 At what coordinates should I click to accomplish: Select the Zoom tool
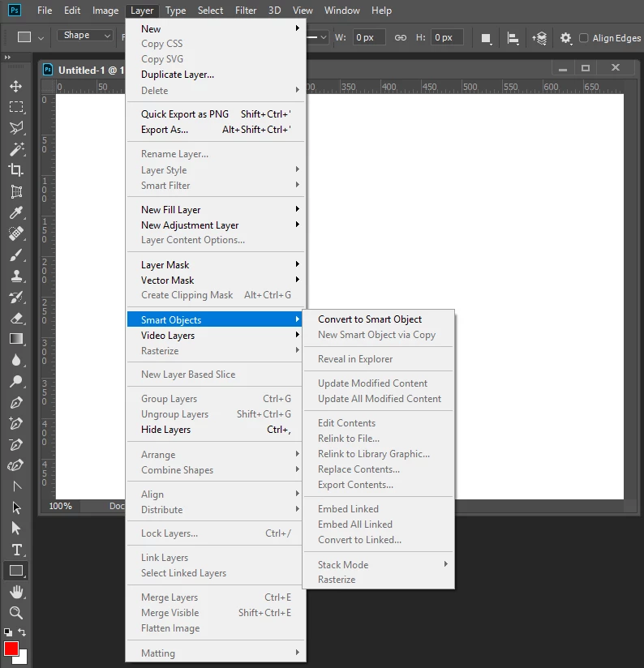[16, 613]
